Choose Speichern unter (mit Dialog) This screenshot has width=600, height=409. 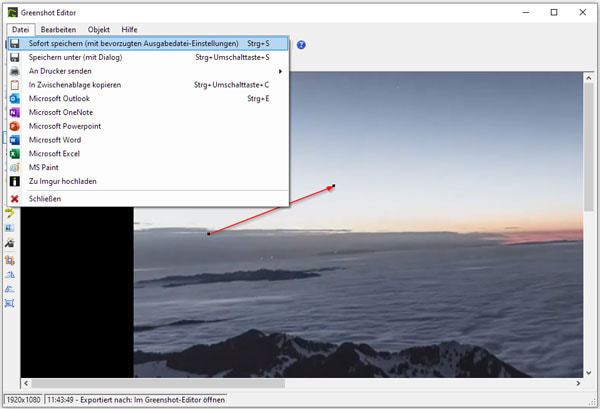pyautogui.click(x=148, y=57)
